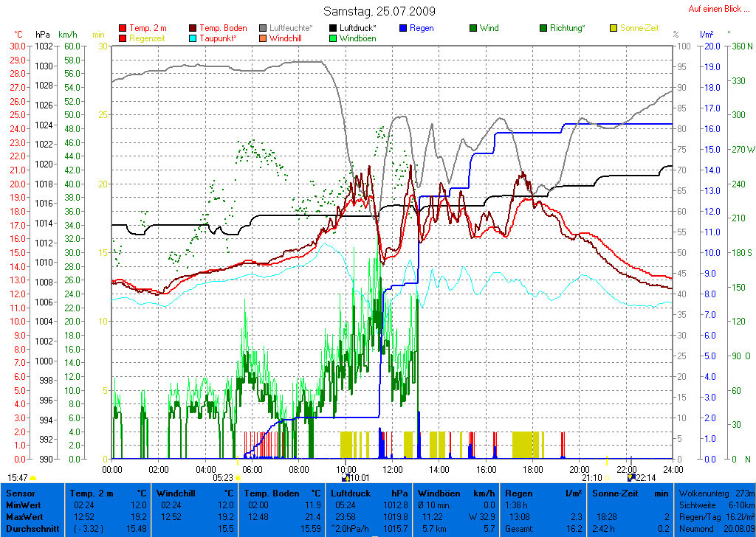The image size is (756, 537).
Task: Click the sunset icon at 21:10
Action: pos(608,479)
